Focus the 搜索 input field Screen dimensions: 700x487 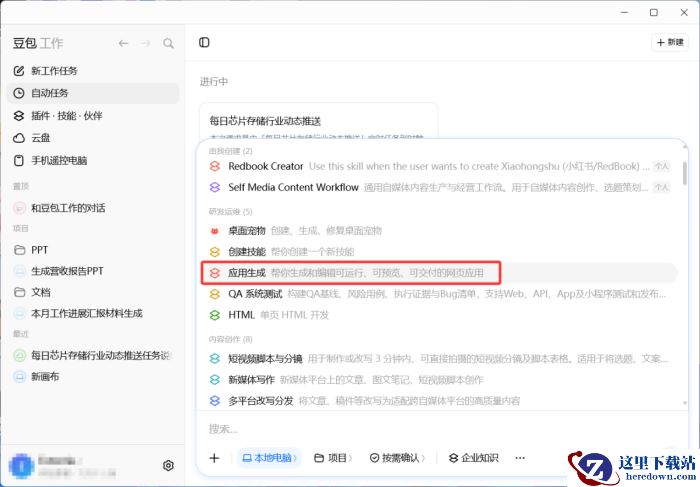click(x=439, y=429)
